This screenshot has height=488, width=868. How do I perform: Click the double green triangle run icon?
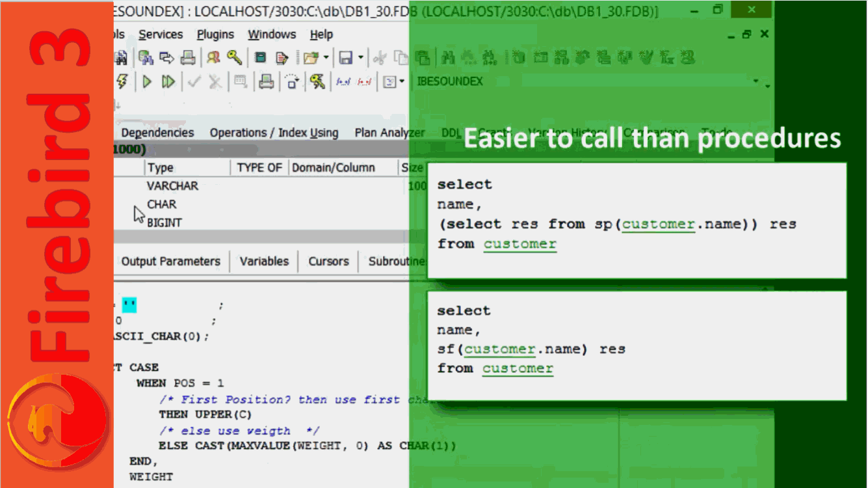point(168,81)
